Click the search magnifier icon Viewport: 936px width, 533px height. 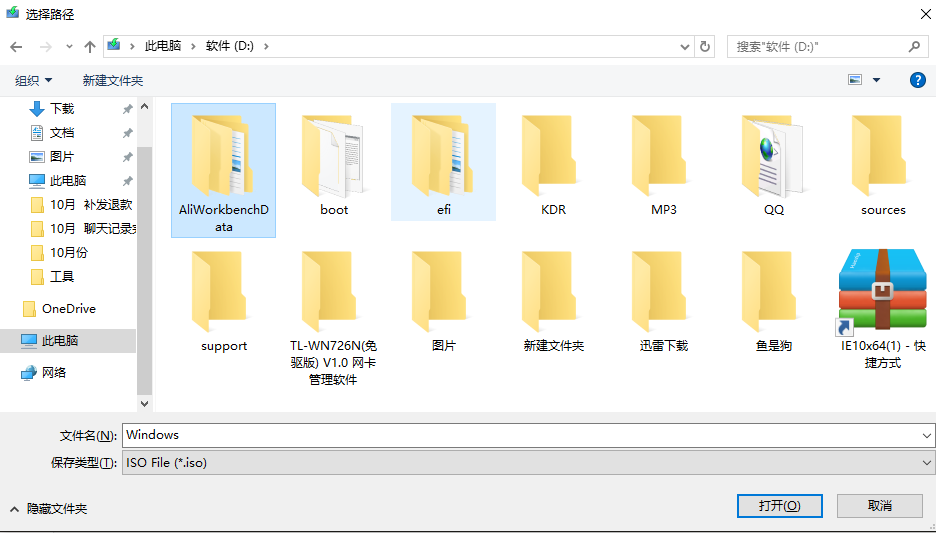pos(914,46)
